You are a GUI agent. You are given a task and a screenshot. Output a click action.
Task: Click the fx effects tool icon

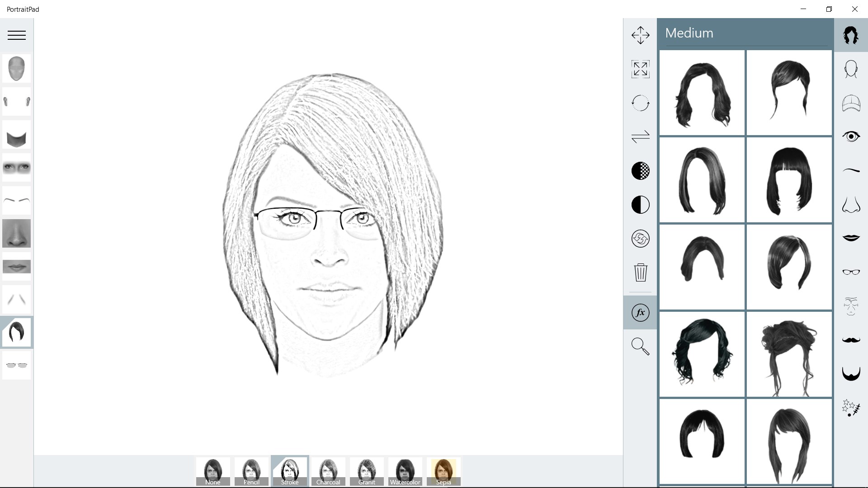click(x=640, y=312)
